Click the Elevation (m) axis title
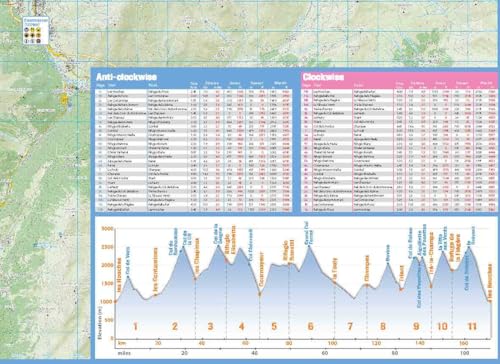This screenshot has width=500, height=364. pyautogui.click(x=100, y=324)
